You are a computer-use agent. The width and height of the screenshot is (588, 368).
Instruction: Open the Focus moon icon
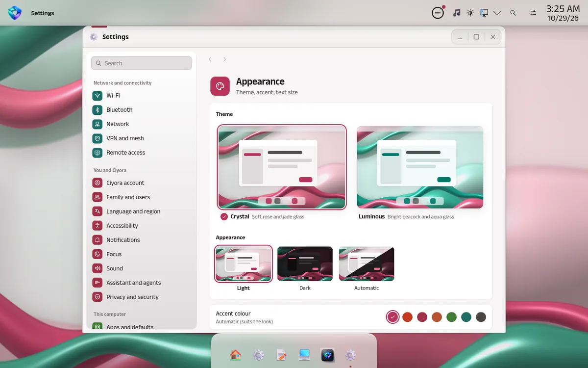point(98,254)
